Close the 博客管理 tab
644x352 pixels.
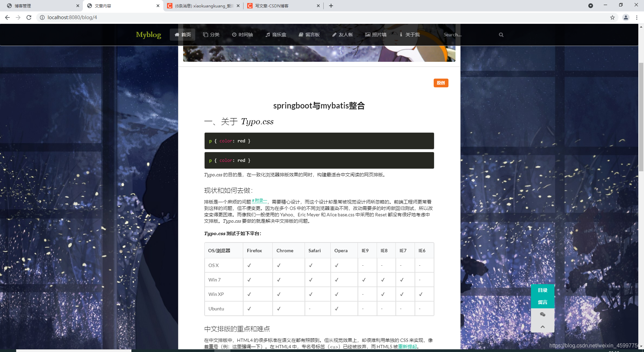(x=77, y=6)
